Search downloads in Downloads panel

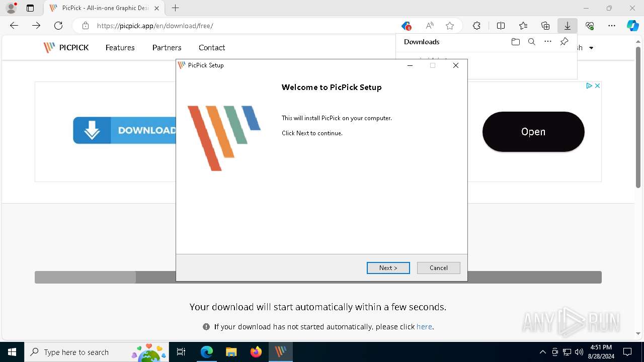coord(531,42)
